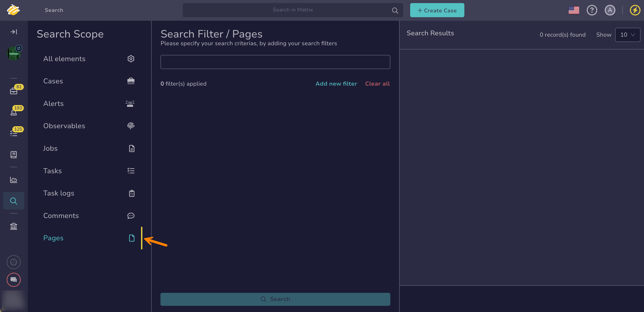
Task: Click Add new filter link
Action: point(336,84)
